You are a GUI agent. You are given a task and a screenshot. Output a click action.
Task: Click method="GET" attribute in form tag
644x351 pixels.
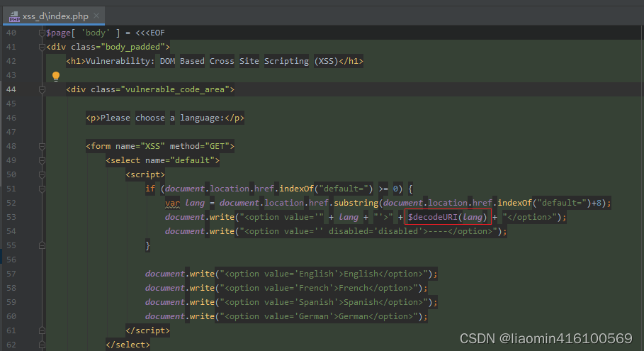click(200, 146)
